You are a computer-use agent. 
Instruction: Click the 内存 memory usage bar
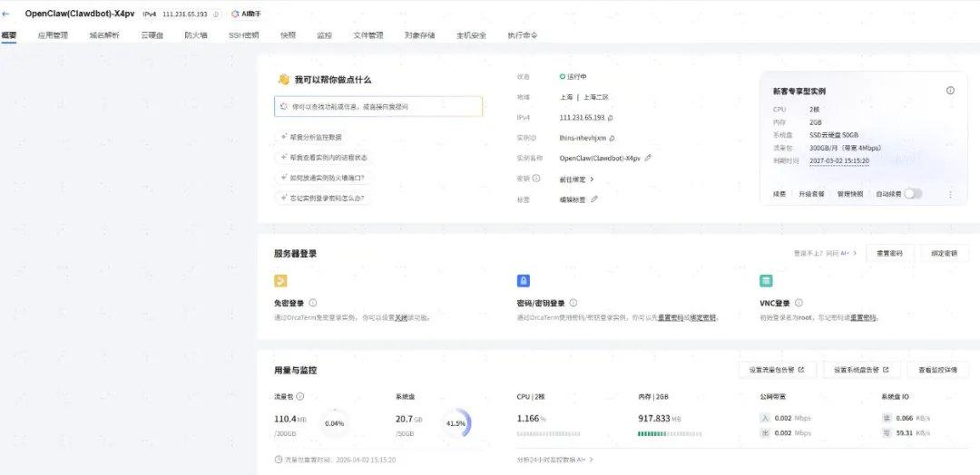point(670,434)
